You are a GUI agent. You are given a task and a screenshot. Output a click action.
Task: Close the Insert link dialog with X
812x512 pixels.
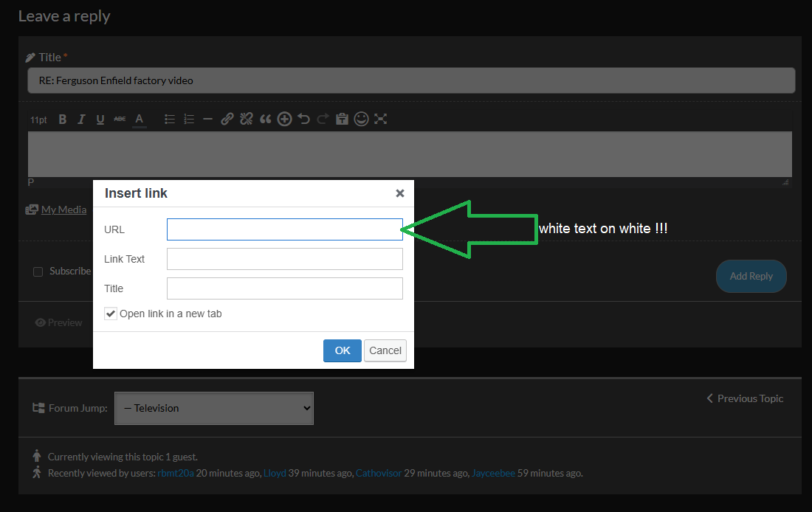(400, 193)
